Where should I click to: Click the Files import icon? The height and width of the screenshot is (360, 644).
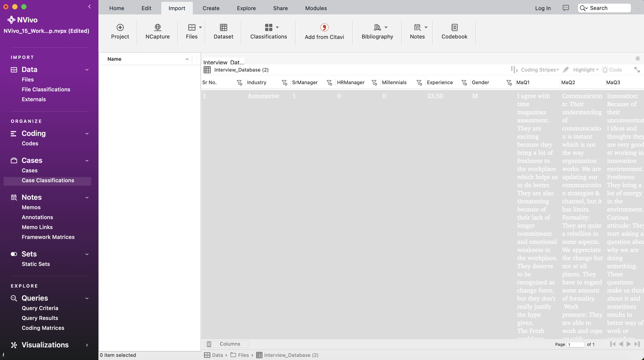point(192,27)
